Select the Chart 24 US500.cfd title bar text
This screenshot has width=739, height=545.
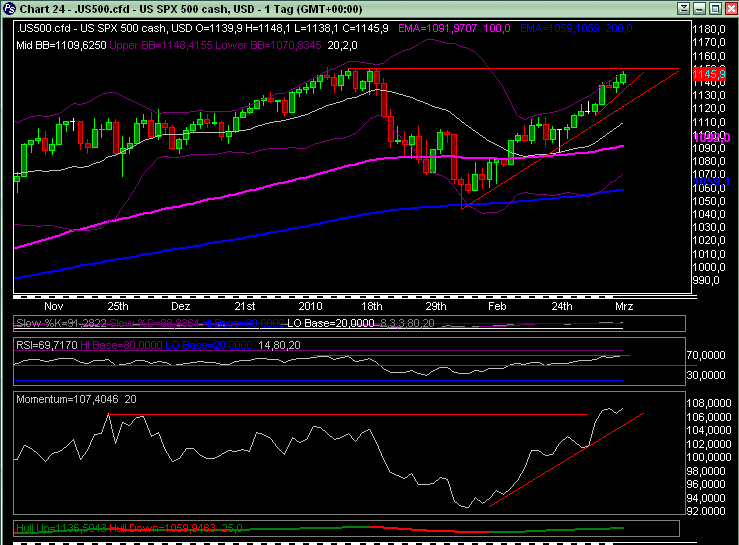pyautogui.click(x=191, y=9)
